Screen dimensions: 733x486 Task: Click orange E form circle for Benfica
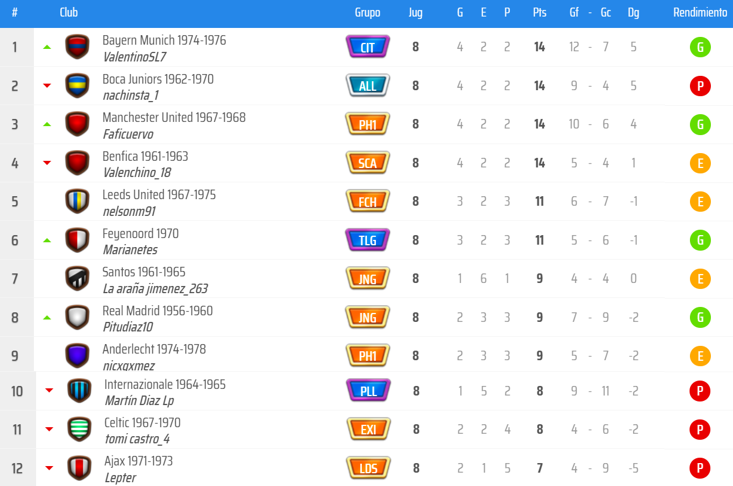coord(700,163)
